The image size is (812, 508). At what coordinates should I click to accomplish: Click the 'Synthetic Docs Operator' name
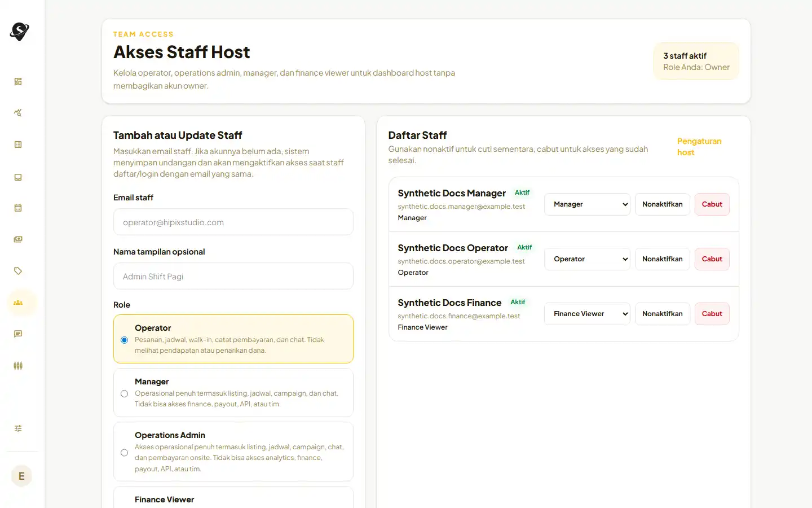click(x=453, y=248)
